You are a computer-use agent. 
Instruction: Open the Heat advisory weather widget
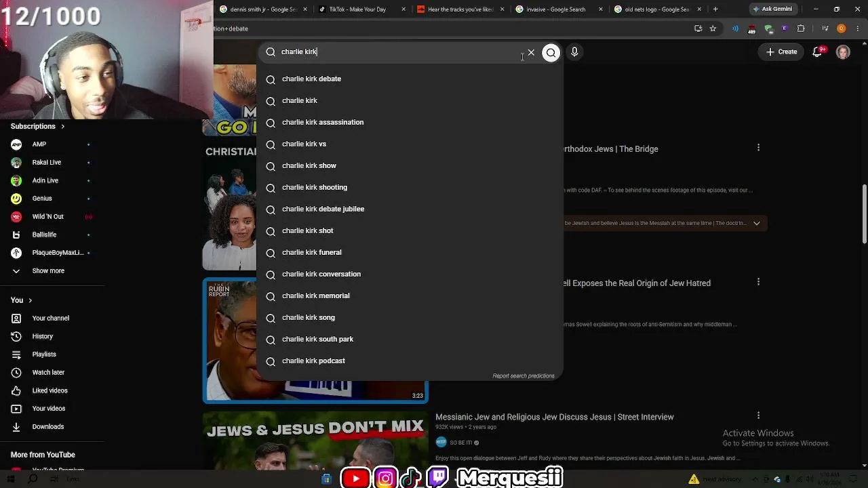(x=715, y=479)
